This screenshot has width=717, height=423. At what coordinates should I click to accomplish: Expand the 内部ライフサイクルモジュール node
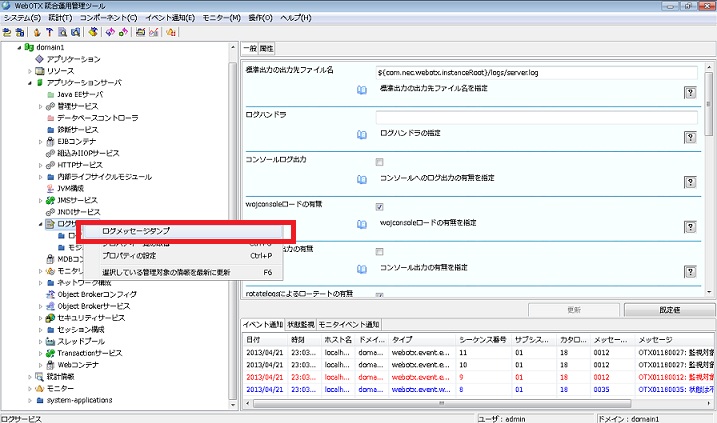click(41, 177)
